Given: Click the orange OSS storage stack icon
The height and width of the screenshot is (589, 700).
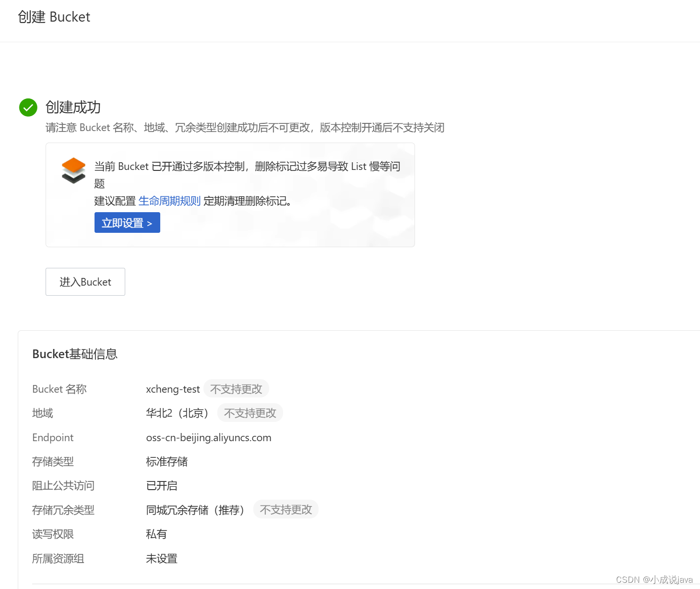Looking at the screenshot, I should pyautogui.click(x=73, y=171).
